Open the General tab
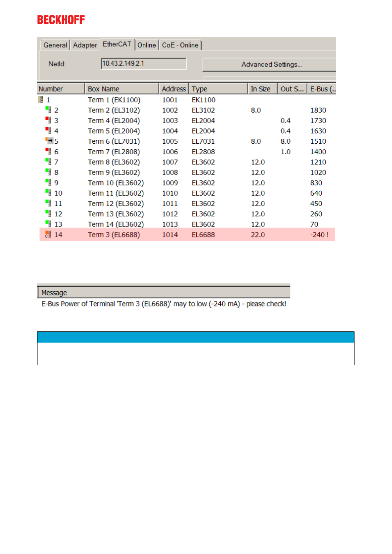 point(55,45)
